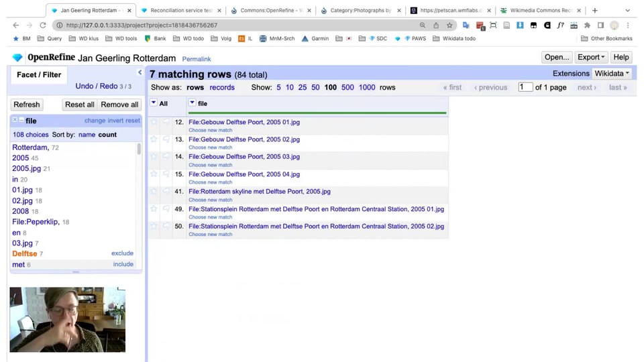Screen dimensions: 644x362
Task: Close the Reconciliation service test tab
Action: coord(219,10)
